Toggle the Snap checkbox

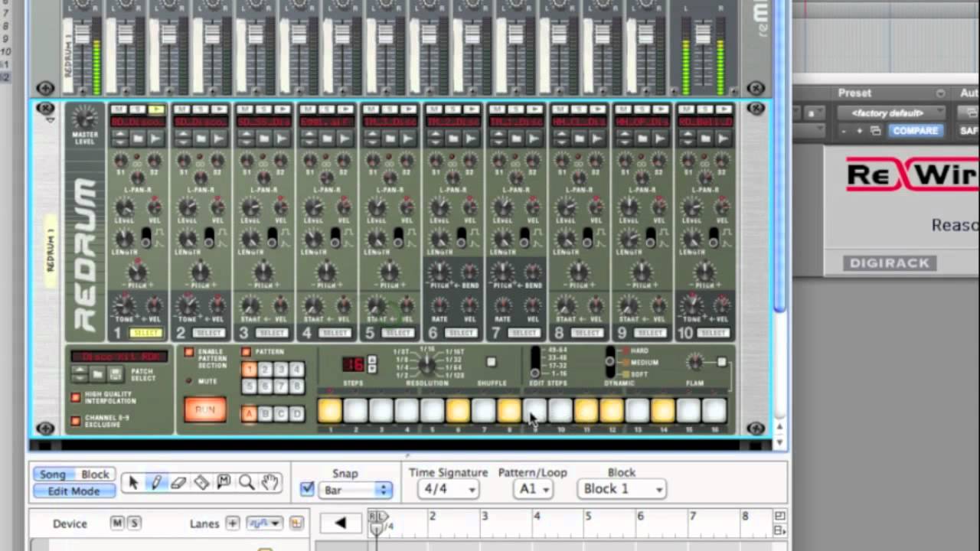click(x=307, y=490)
